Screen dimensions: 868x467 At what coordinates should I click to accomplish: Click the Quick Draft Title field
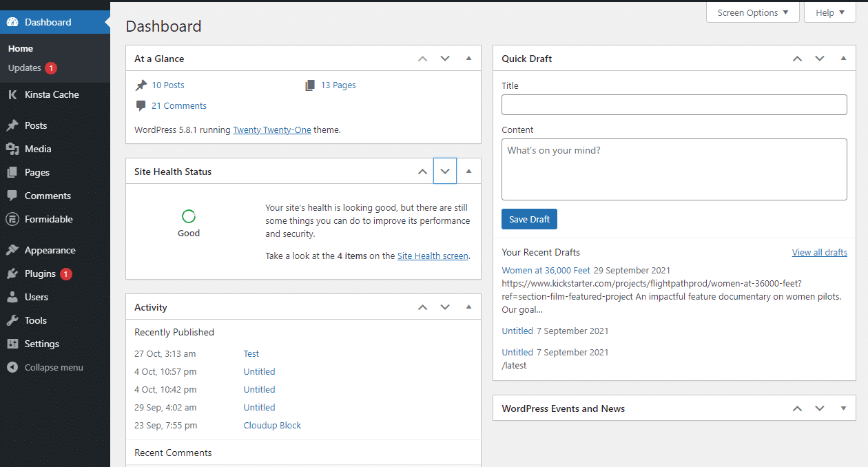click(674, 105)
